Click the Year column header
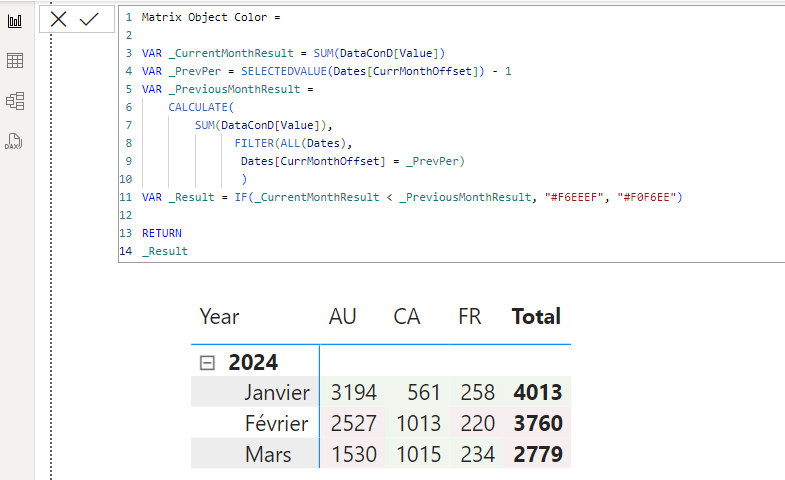The height and width of the screenshot is (480, 785). click(219, 316)
